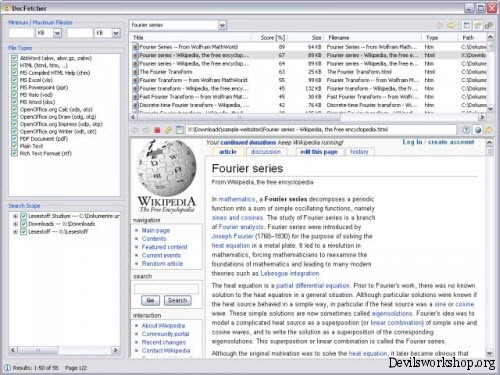
Task: Click the open in external browser icon
Action: point(180,130)
